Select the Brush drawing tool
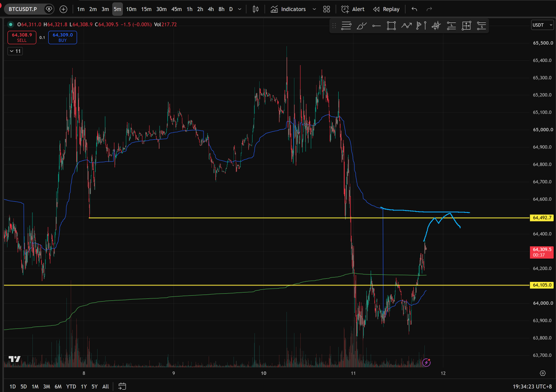Viewport: 556px width, 392px height. 362,26
